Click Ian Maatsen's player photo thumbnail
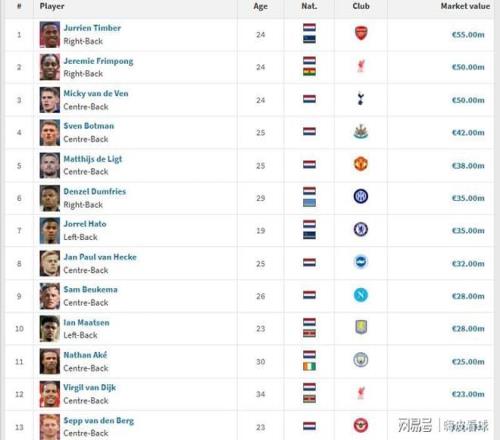Viewport: 500px width, 440px height. click(50, 329)
